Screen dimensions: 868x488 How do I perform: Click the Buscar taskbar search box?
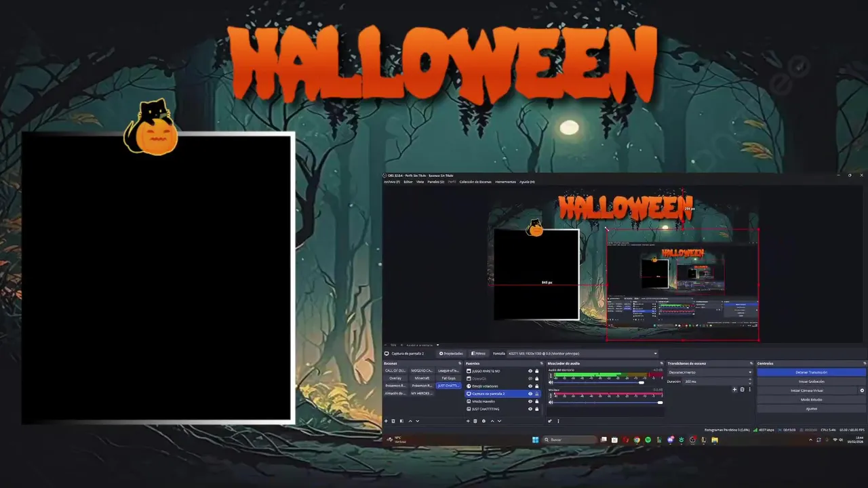click(x=570, y=440)
